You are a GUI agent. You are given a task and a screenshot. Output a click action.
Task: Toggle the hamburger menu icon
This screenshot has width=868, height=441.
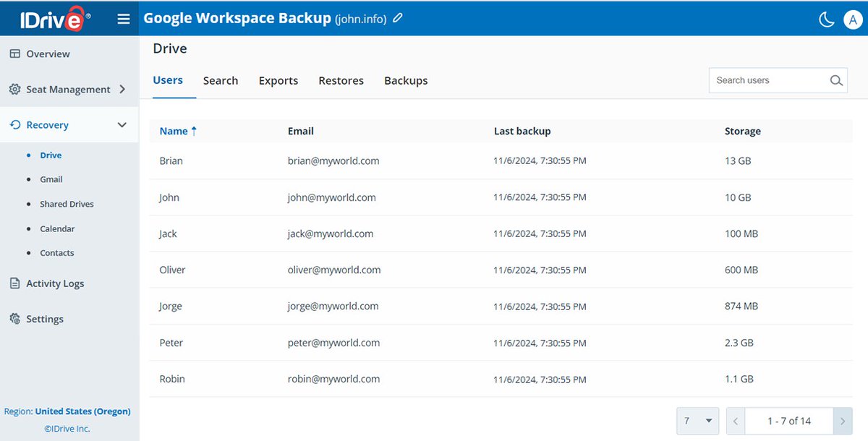[124, 19]
